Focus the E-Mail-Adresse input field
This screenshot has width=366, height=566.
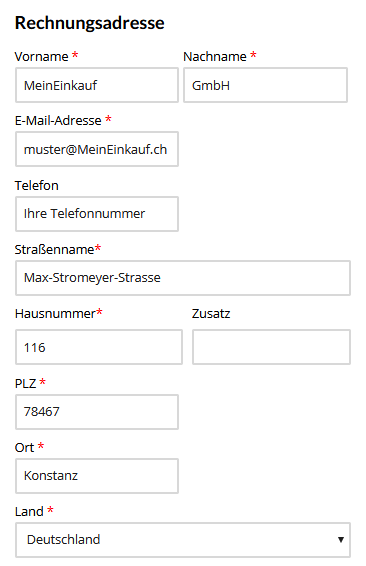(x=97, y=149)
